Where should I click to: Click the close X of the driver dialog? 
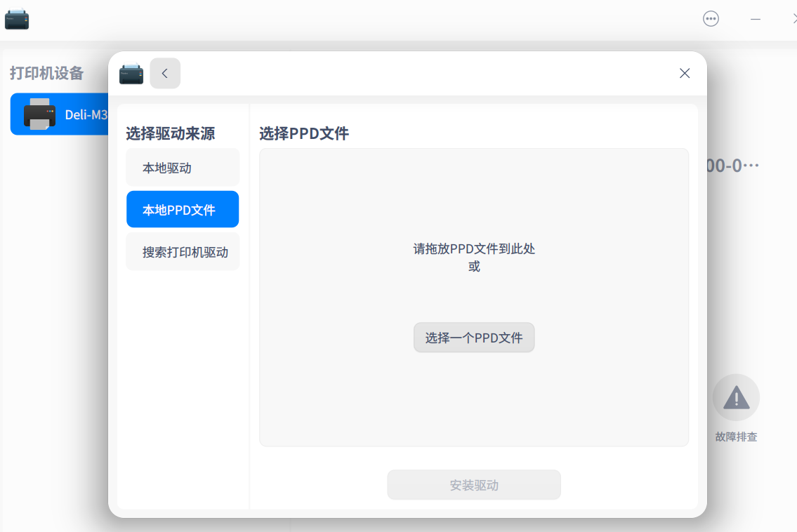point(684,73)
